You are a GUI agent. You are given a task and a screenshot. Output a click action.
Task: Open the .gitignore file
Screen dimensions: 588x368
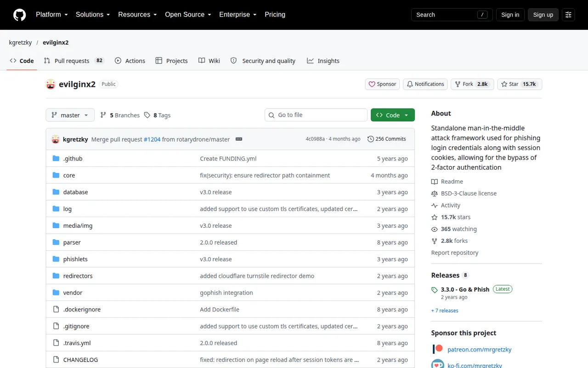[x=76, y=327]
